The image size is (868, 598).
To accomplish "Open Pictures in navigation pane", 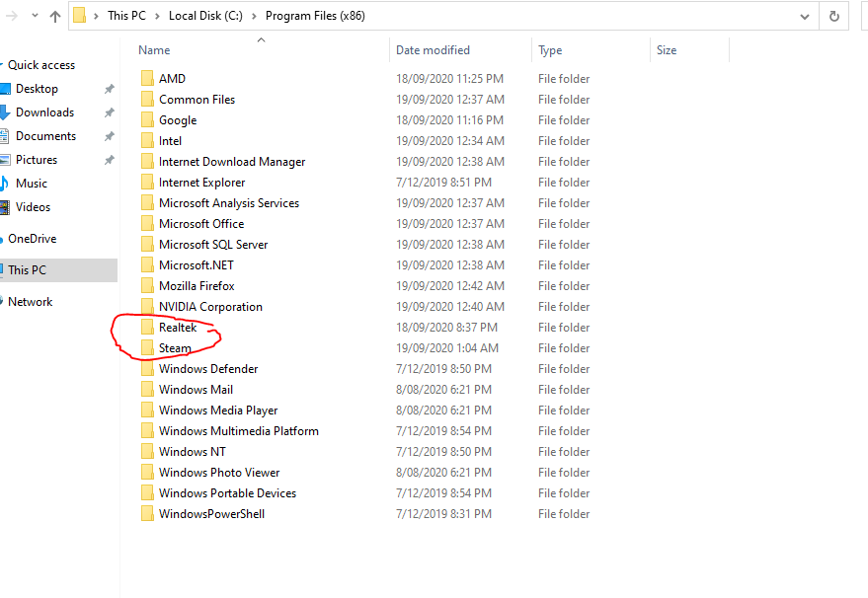I will click(x=37, y=160).
